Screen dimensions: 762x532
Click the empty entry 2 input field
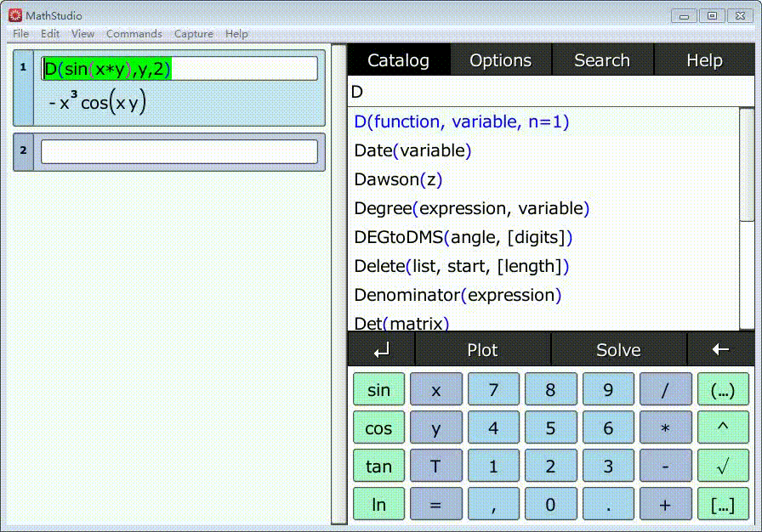(179, 152)
